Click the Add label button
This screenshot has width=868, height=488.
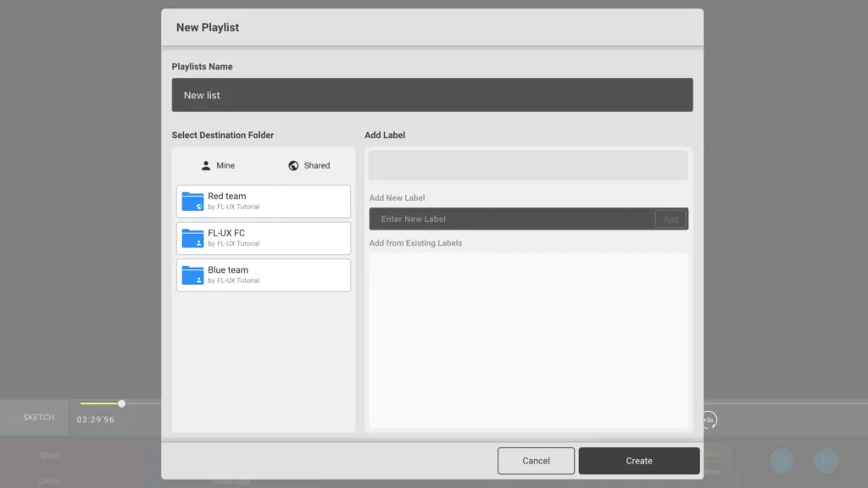click(670, 219)
